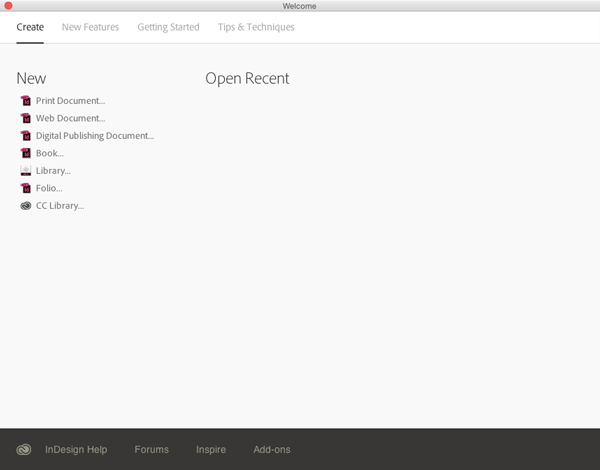Create a new Digital Publishing Document
600x470 pixels.
pyautogui.click(x=95, y=136)
